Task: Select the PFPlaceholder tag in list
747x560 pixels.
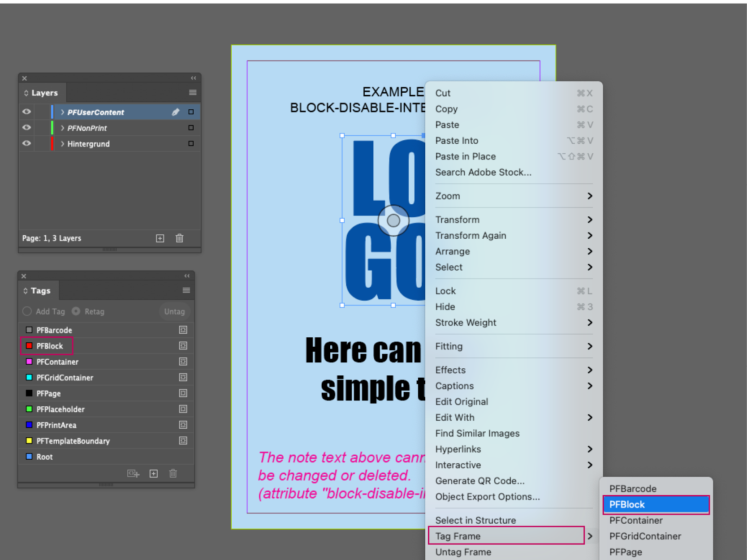Action: click(x=60, y=409)
